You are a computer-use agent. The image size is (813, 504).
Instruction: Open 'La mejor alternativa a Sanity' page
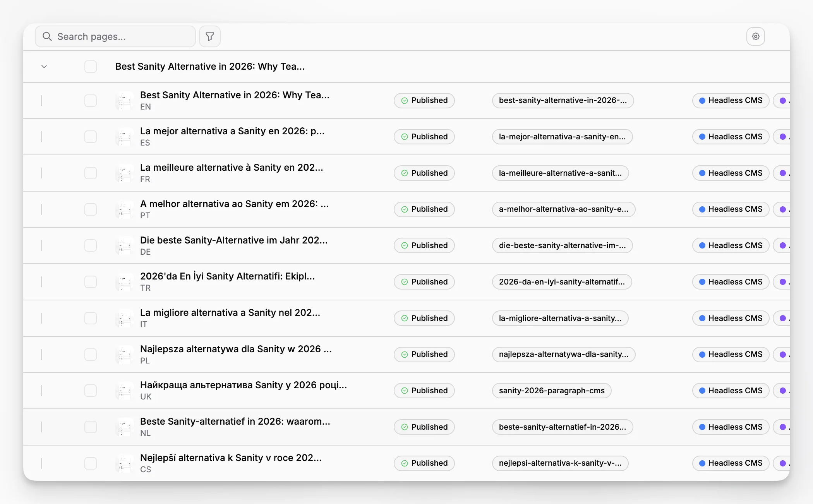point(232,131)
